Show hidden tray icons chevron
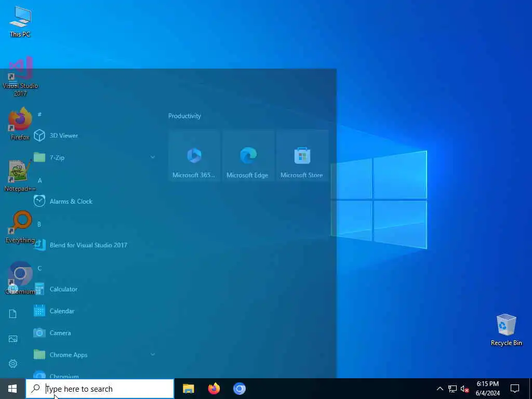Image resolution: width=532 pixels, height=399 pixels. [440, 389]
